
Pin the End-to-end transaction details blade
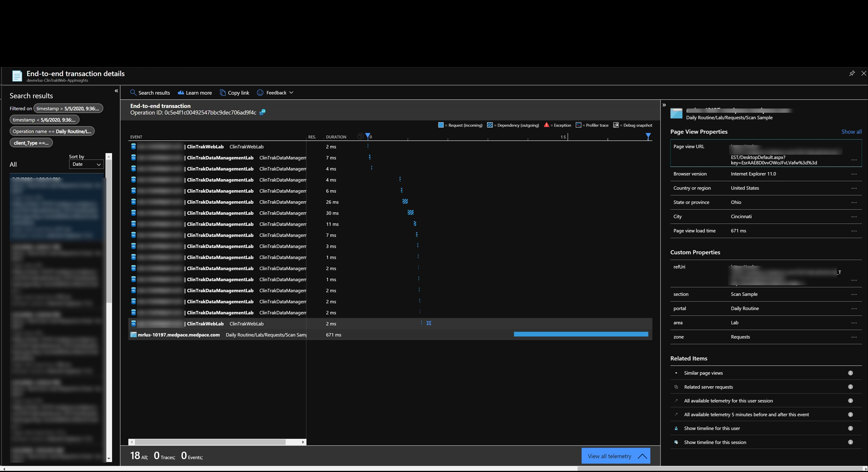pos(852,73)
